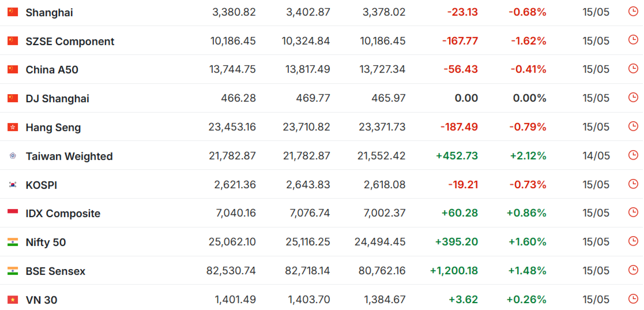Open the Taiwan Weighted index page
Viewport: 644px width, 310px height.
pyautogui.click(x=69, y=156)
